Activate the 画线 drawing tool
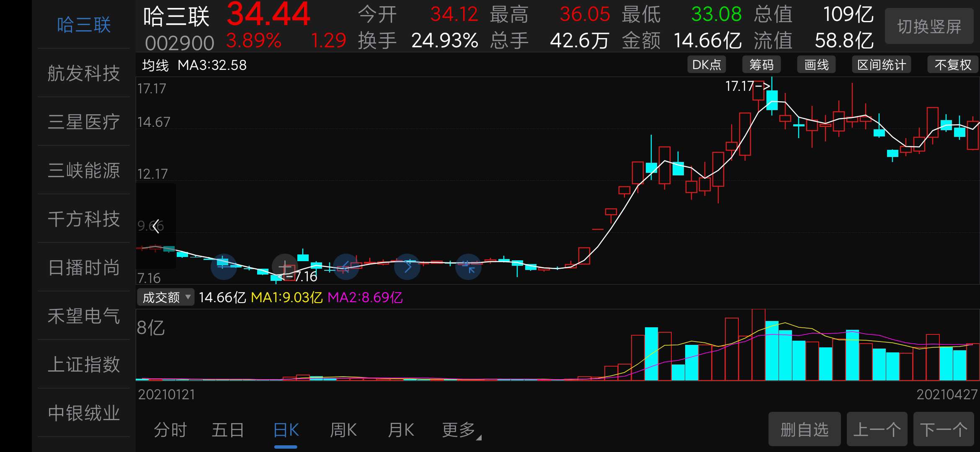 (x=816, y=65)
